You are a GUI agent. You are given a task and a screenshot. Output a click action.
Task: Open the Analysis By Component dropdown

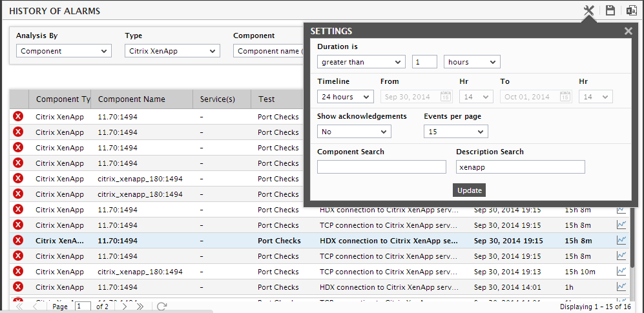point(64,51)
